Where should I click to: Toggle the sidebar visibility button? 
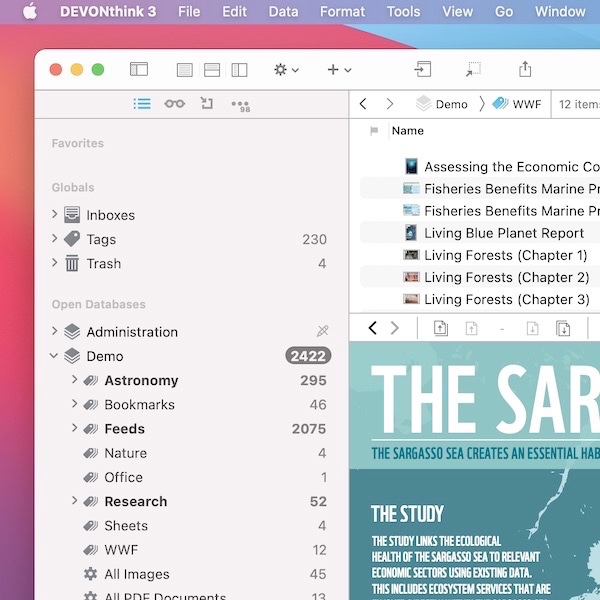(139, 69)
